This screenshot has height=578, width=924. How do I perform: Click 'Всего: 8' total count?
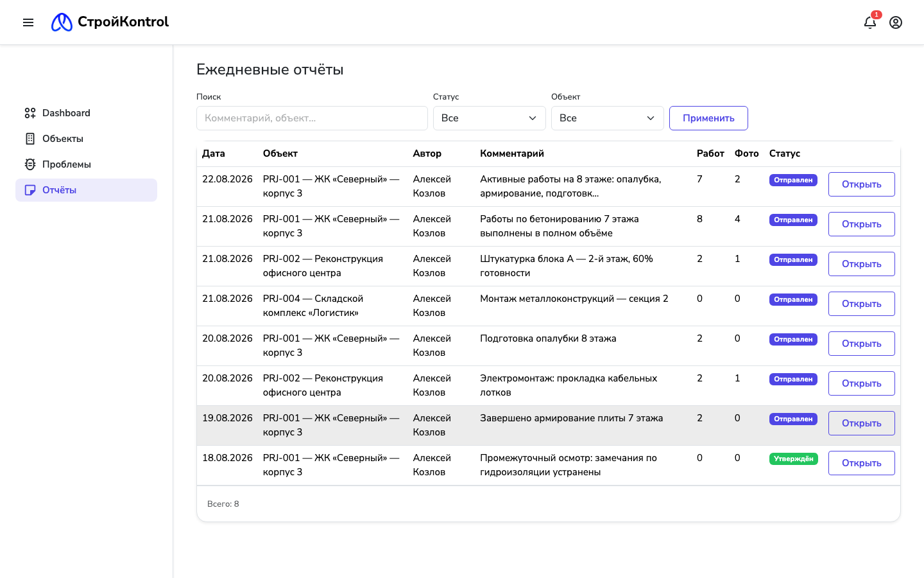click(x=223, y=504)
